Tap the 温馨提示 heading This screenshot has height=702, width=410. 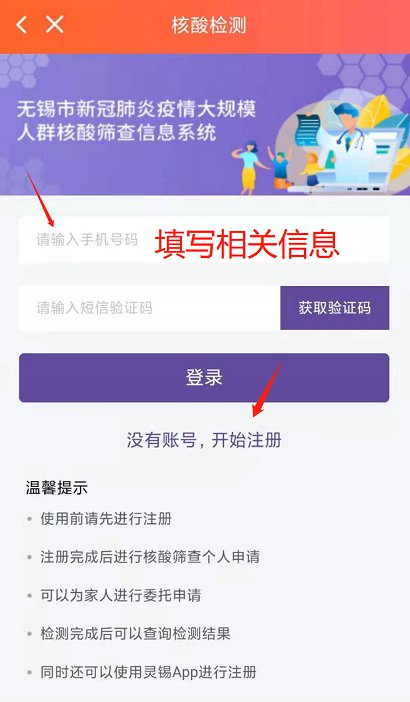[x=56, y=488]
